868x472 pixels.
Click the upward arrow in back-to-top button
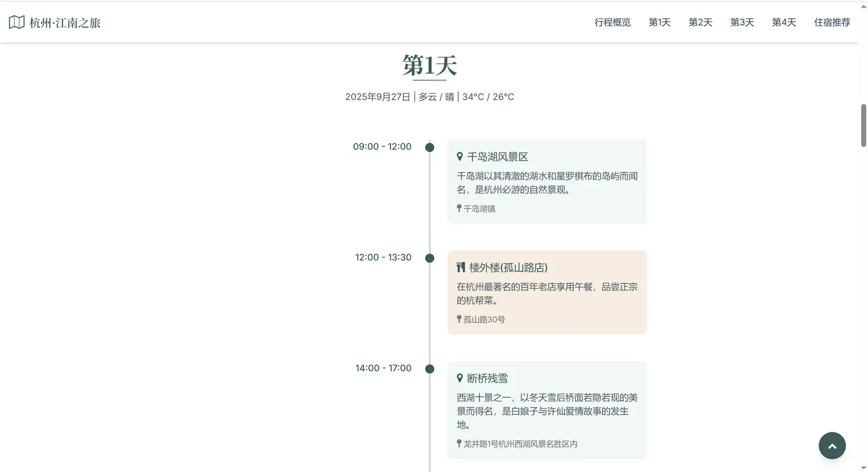pyautogui.click(x=832, y=445)
